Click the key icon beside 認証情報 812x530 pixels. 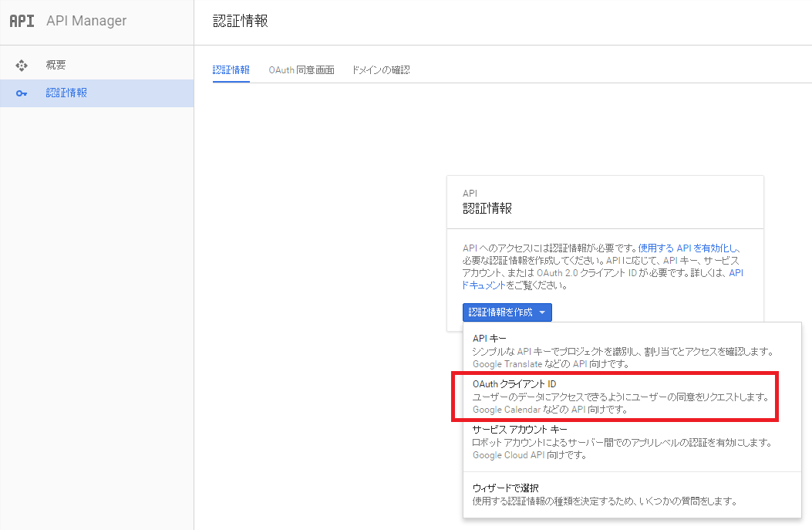(22, 93)
